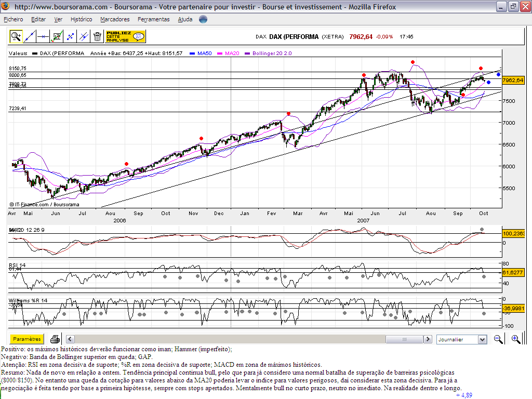This screenshot has height=399, width=532.
Task: Open the Marcadores menu
Action: pyautogui.click(x=115, y=19)
